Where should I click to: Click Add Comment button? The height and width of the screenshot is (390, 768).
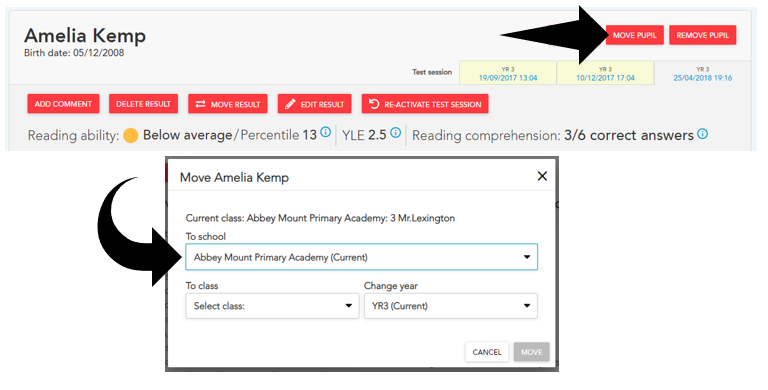coord(63,104)
